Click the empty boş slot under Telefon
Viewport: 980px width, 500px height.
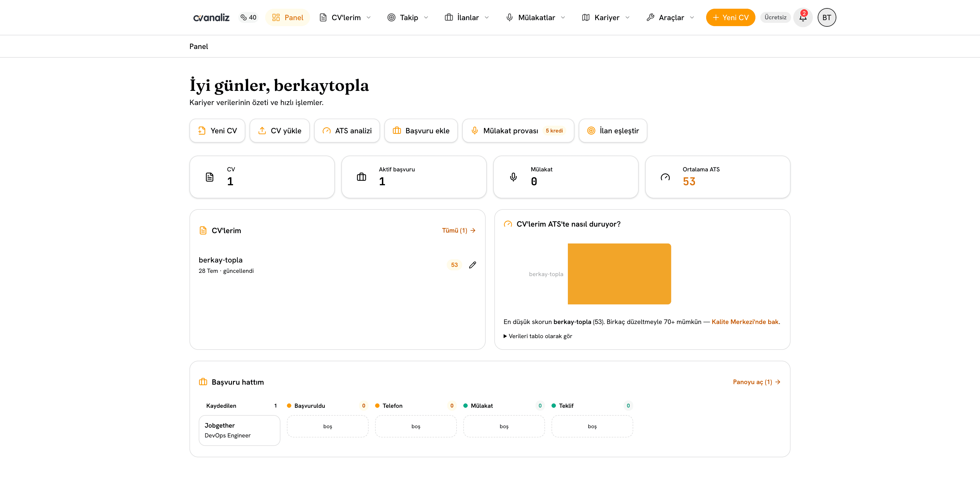tap(416, 426)
